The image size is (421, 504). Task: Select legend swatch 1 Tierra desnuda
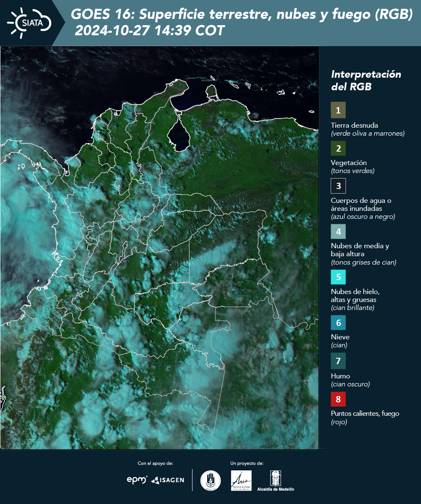click(x=338, y=110)
